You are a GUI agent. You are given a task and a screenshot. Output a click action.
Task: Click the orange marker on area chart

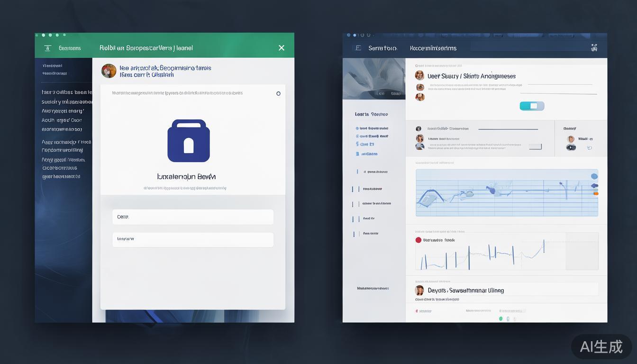click(596, 193)
